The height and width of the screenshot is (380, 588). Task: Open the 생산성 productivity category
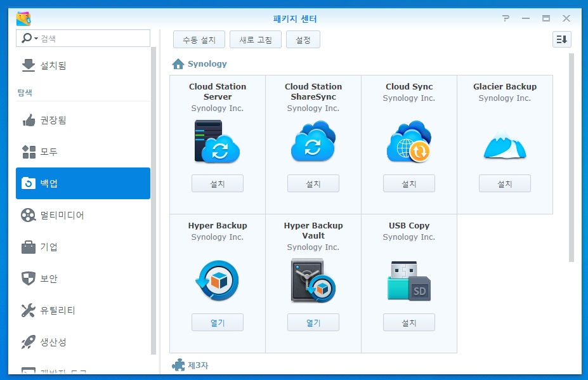[83, 342]
